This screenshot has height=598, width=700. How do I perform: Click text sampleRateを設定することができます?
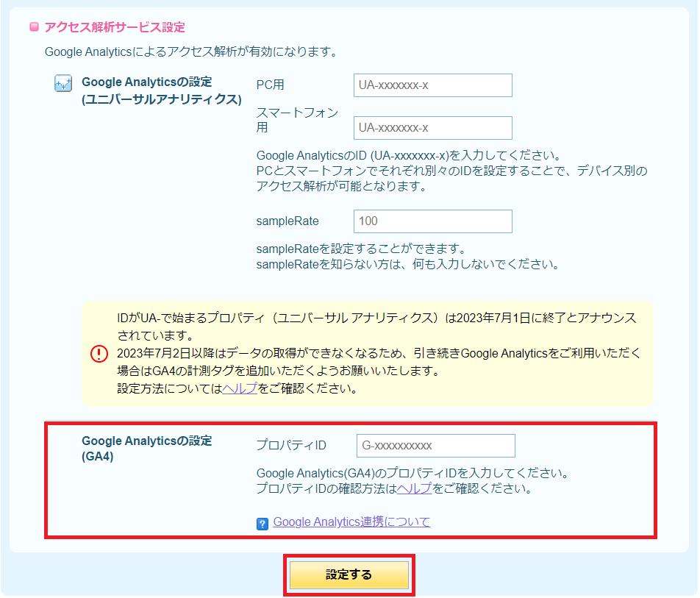click(362, 249)
